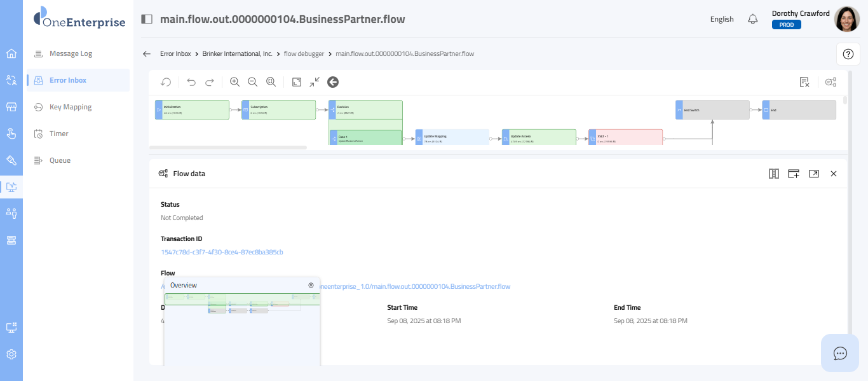Image resolution: width=868 pixels, height=381 pixels.
Task: Click the flow data icon in toolbar
Action: 830,82
